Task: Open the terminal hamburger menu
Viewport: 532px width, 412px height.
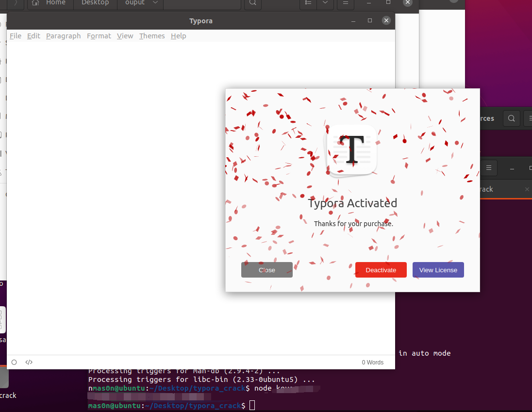Action: pos(489,168)
